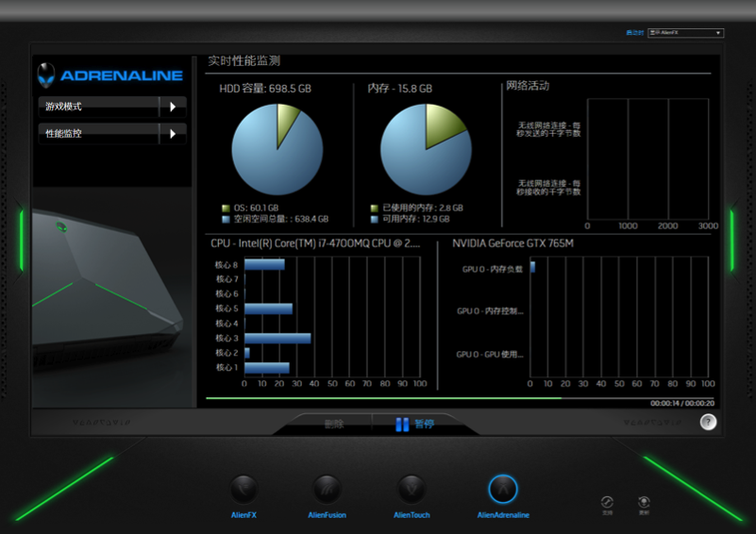
Task: Click the Alienware laptop image
Action: tap(107, 289)
